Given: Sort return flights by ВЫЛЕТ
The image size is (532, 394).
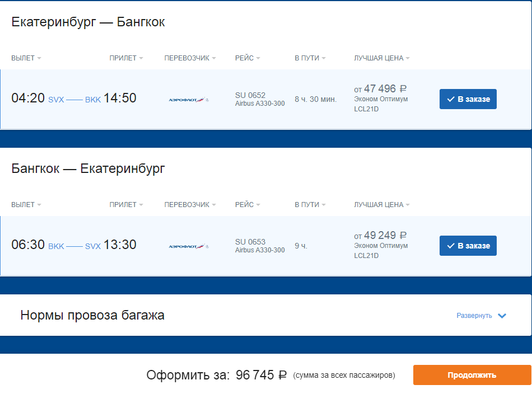Looking at the screenshot, I should point(26,204).
